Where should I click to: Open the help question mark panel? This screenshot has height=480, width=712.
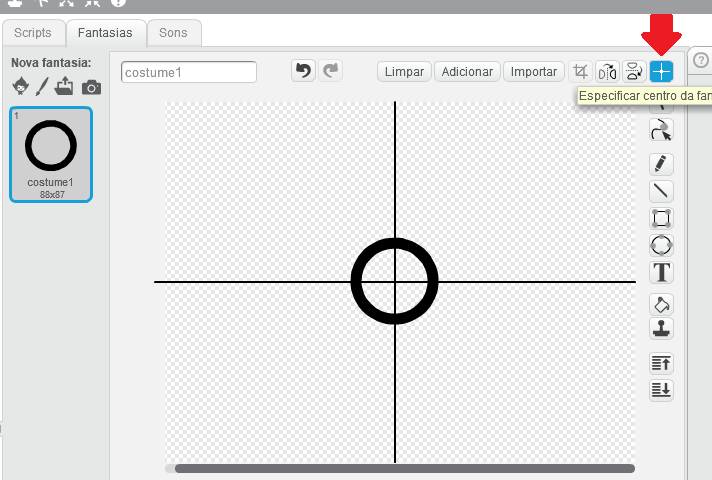click(701, 60)
